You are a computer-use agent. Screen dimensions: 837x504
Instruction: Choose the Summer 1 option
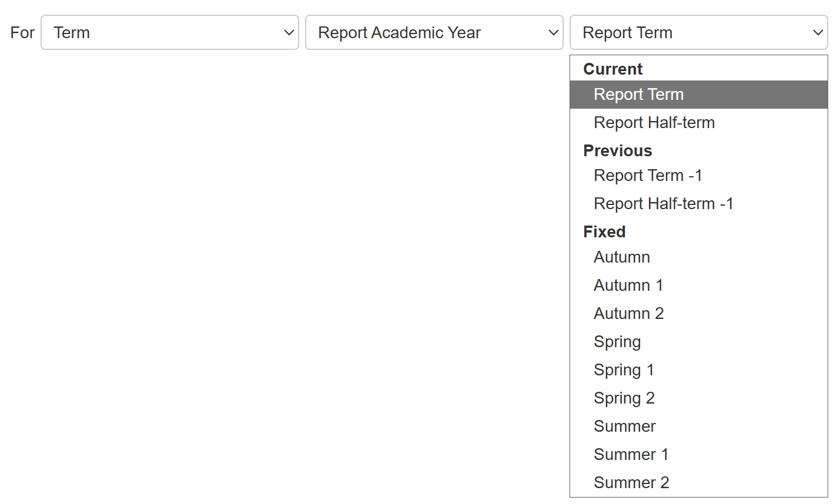(631, 455)
